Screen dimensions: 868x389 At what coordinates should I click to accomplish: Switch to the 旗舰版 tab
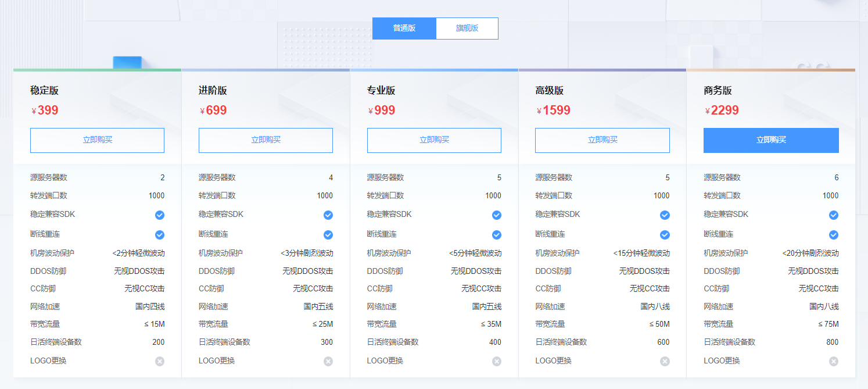467,28
